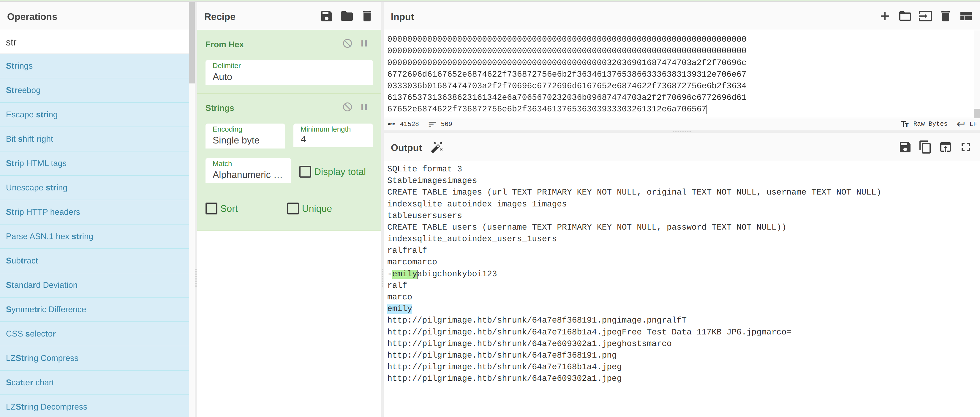Select the Unescape string operation
Screen dimensions: 980x417
tap(94, 188)
